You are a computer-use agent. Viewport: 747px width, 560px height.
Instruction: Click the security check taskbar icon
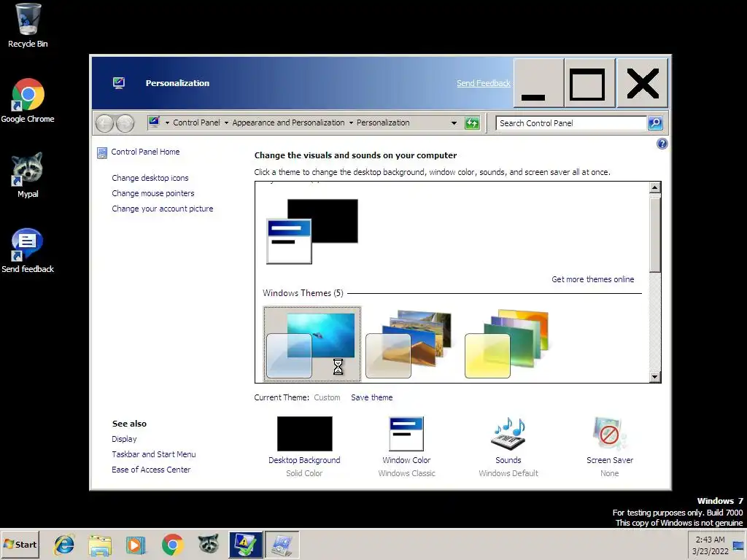pyautogui.click(x=245, y=545)
